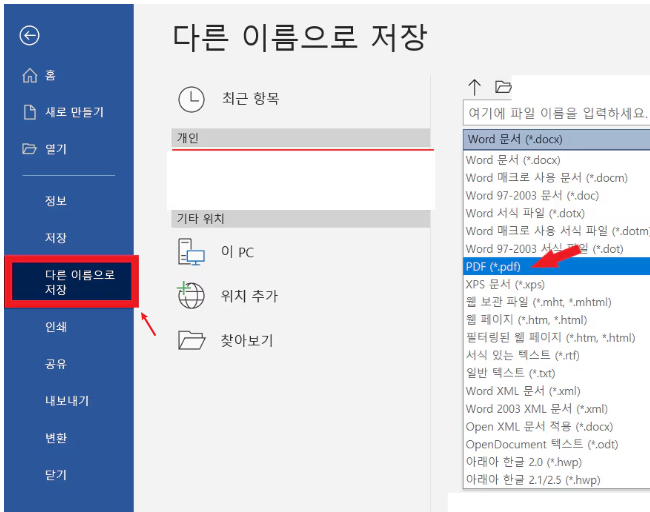Click the file name input field

[x=556, y=113]
